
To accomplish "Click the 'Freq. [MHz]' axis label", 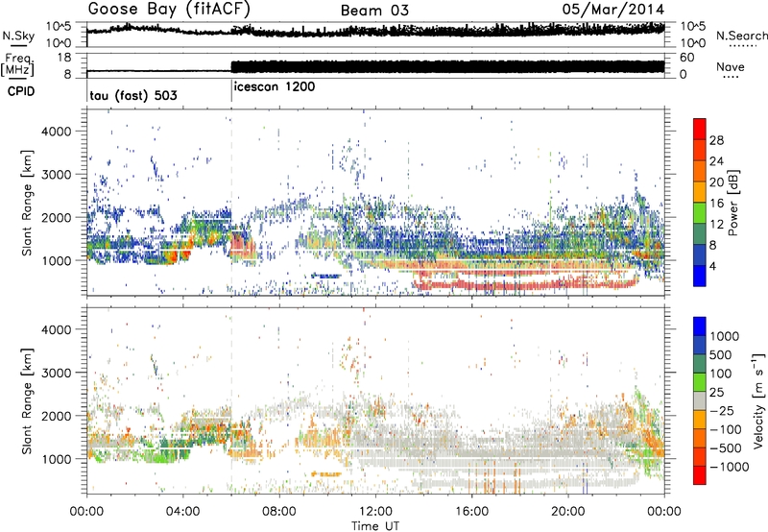I will coord(17,65).
